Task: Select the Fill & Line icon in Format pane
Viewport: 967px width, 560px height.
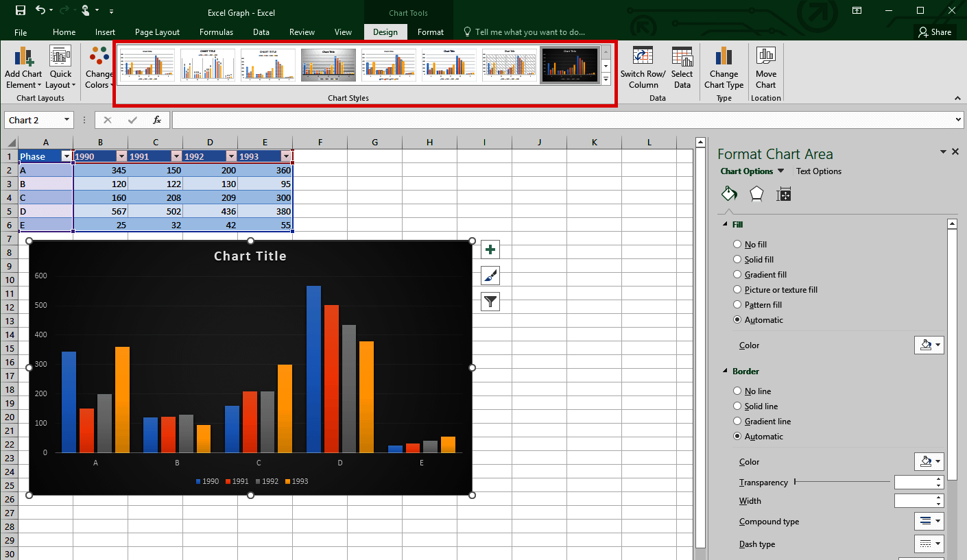Action: pyautogui.click(x=729, y=194)
